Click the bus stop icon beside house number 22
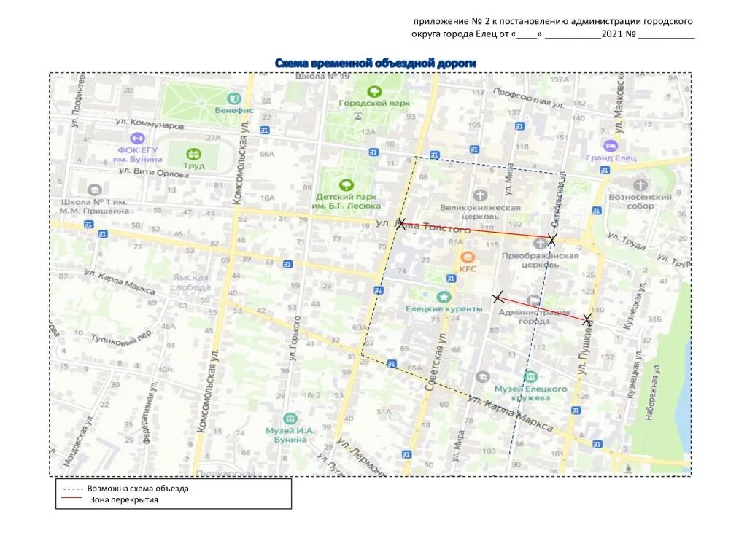747x560 pixels. tap(265, 130)
